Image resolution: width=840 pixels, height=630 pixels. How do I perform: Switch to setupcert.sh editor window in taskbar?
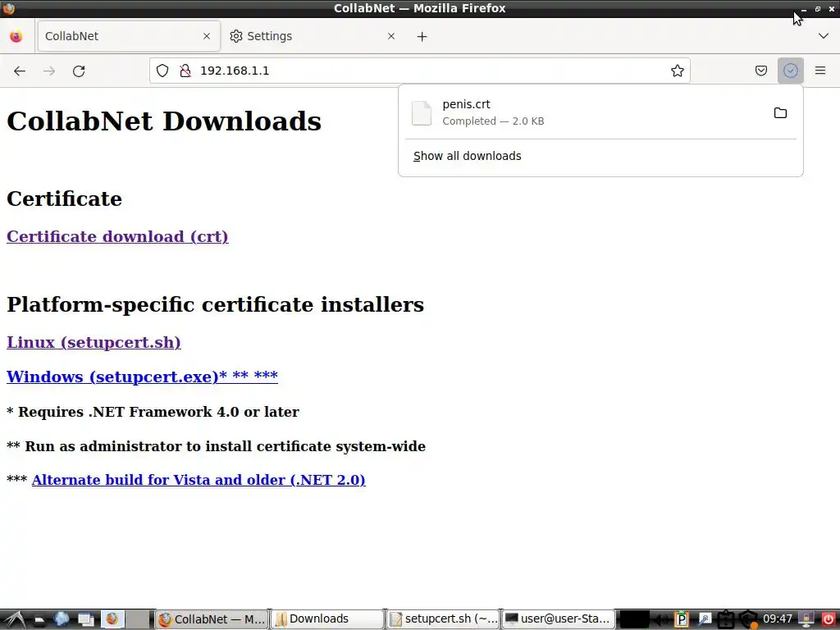pyautogui.click(x=443, y=619)
